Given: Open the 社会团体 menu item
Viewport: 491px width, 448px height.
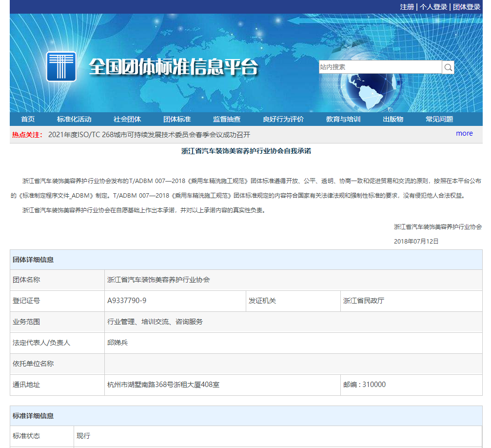Looking at the screenshot, I should pyautogui.click(x=128, y=119).
